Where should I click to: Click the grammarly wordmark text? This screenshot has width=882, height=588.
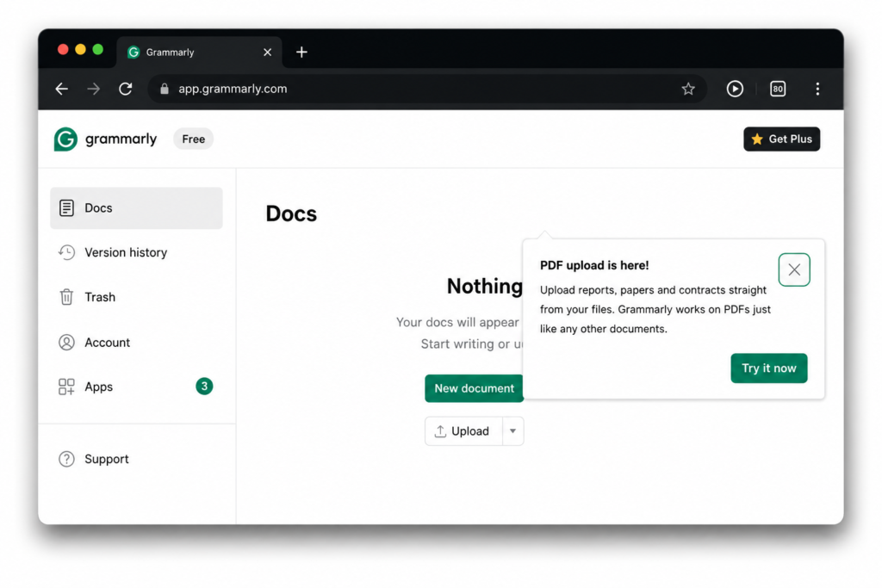(121, 139)
